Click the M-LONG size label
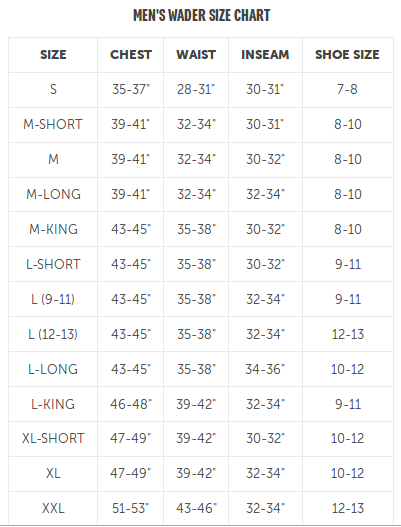Screen dimensions: 401x527 53,194
